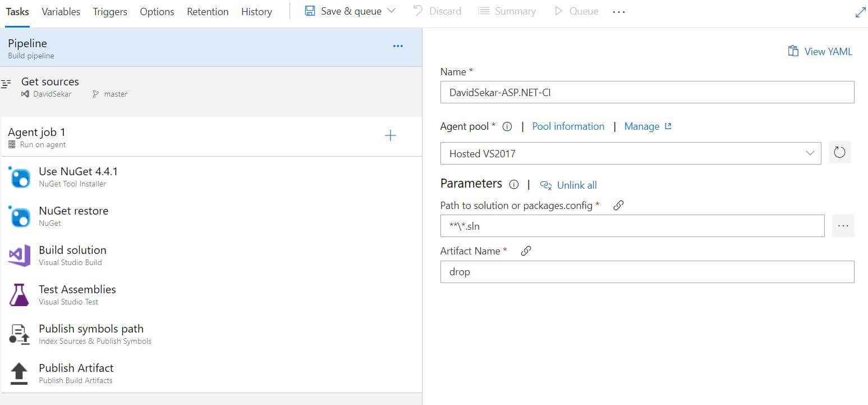Open the Triggers tab
Image resolution: width=868 pixels, height=405 pixels.
pyautogui.click(x=110, y=11)
